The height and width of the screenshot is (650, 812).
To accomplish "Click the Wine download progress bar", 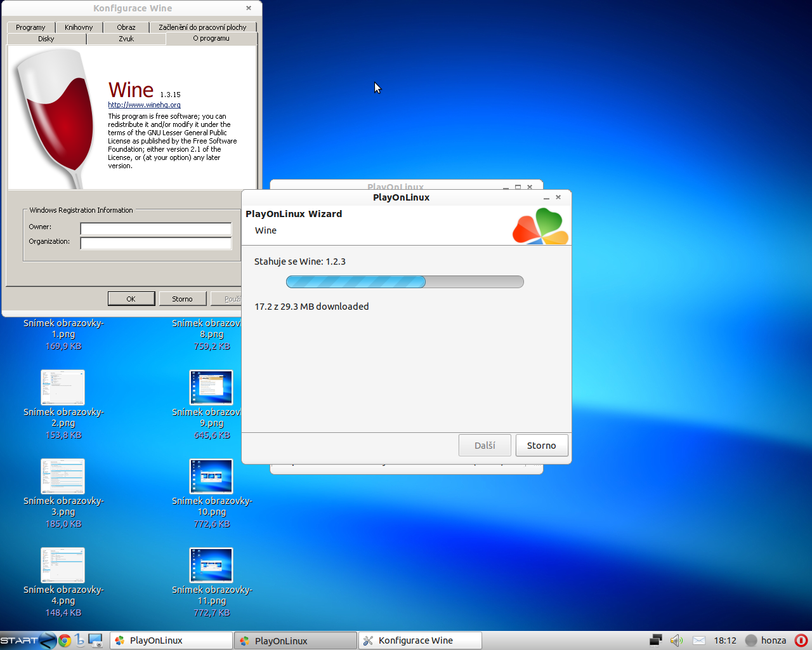I will click(x=405, y=282).
